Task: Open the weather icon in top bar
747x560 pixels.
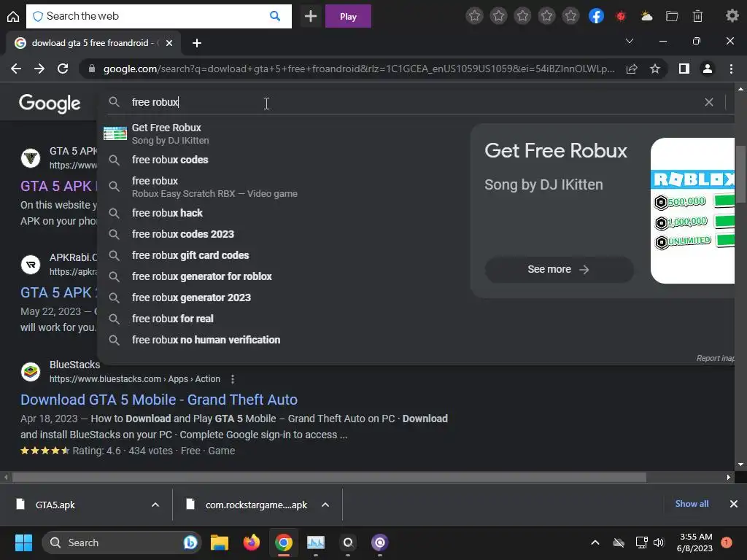Action: (646, 17)
